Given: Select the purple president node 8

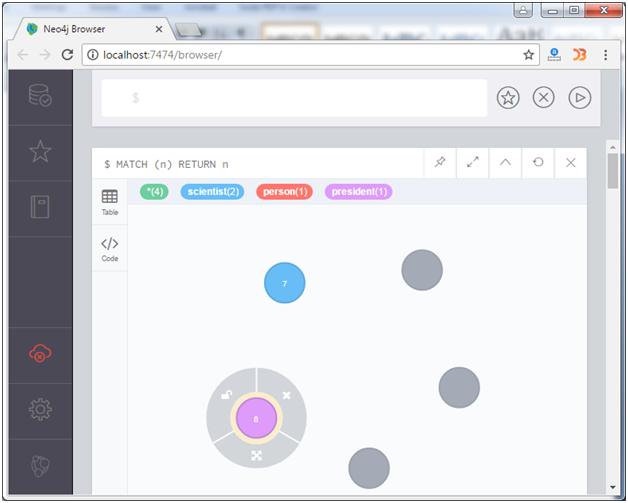Looking at the screenshot, I should pyautogui.click(x=256, y=418).
